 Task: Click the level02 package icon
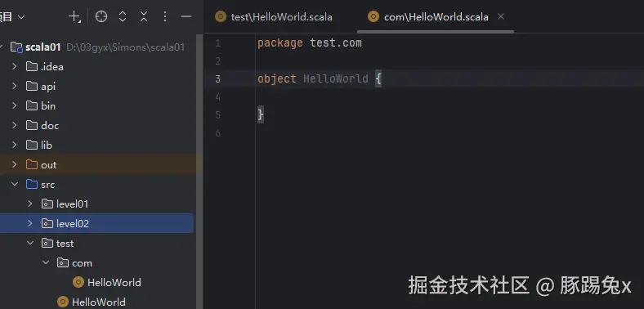point(47,223)
